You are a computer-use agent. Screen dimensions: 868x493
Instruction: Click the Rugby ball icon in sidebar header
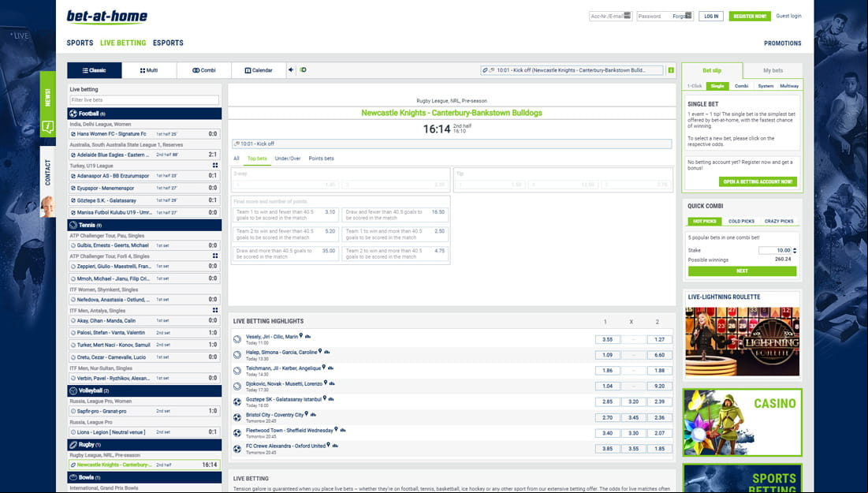(73, 444)
